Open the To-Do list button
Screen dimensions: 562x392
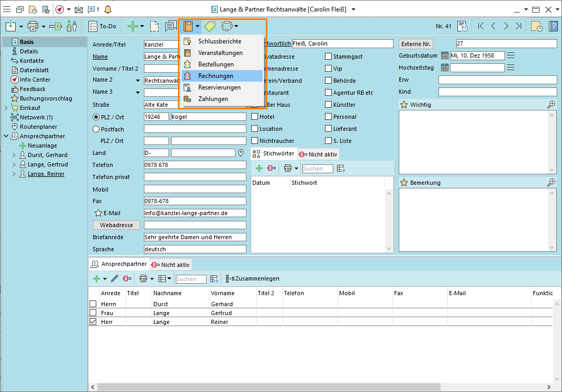[x=102, y=26]
